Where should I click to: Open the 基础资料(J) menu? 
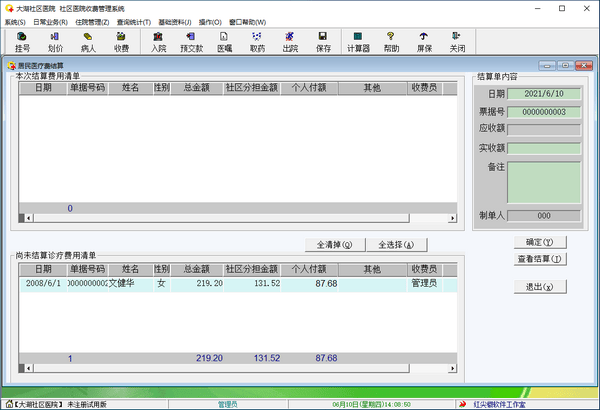click(x=176, y=21)
